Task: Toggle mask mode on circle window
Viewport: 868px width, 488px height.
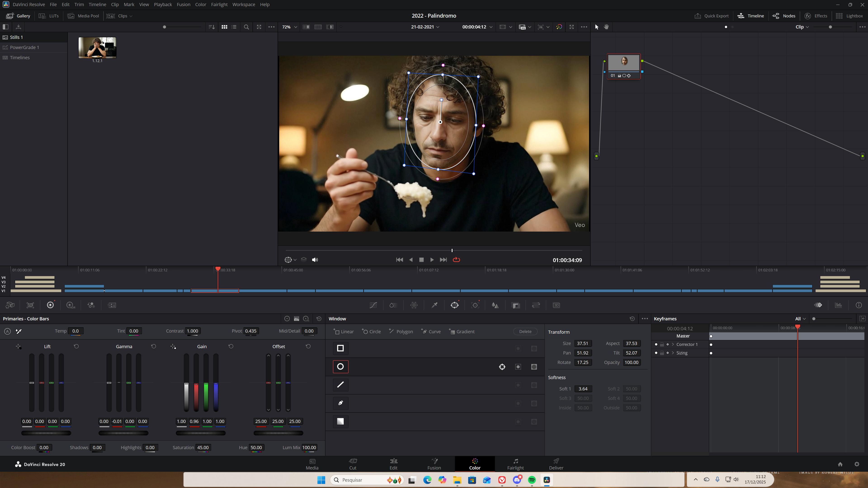Action: click(534, 367)
